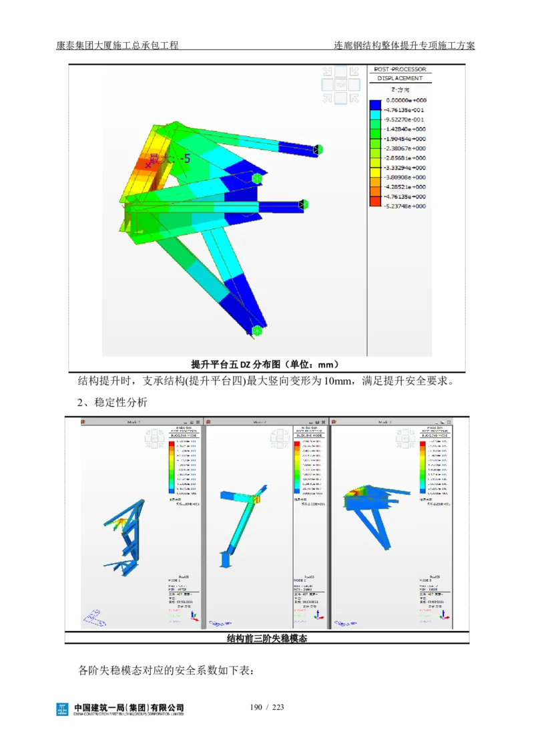Click the China Construction First Group logo
This screenshot has height=756, width=534.
coord(120,711)
